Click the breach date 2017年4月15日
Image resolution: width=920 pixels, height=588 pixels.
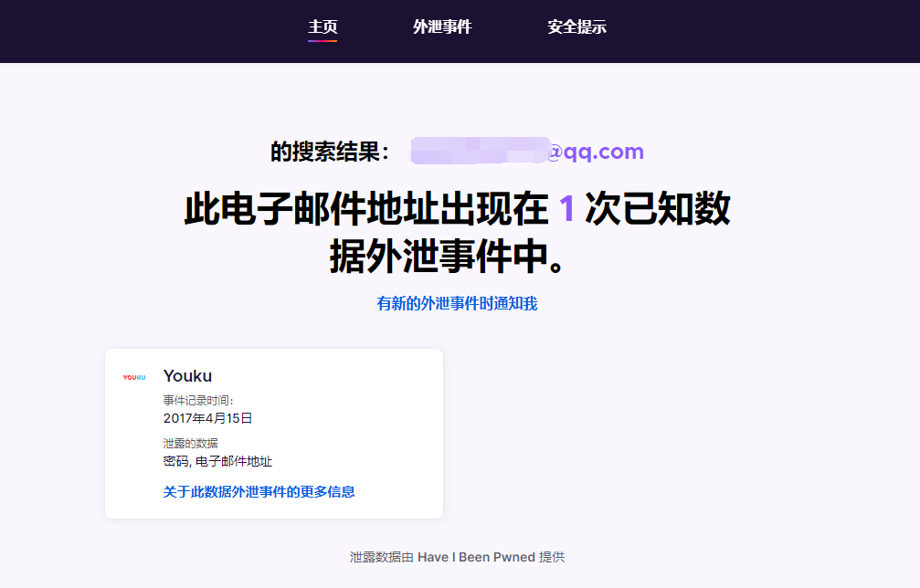coord(203,418)
